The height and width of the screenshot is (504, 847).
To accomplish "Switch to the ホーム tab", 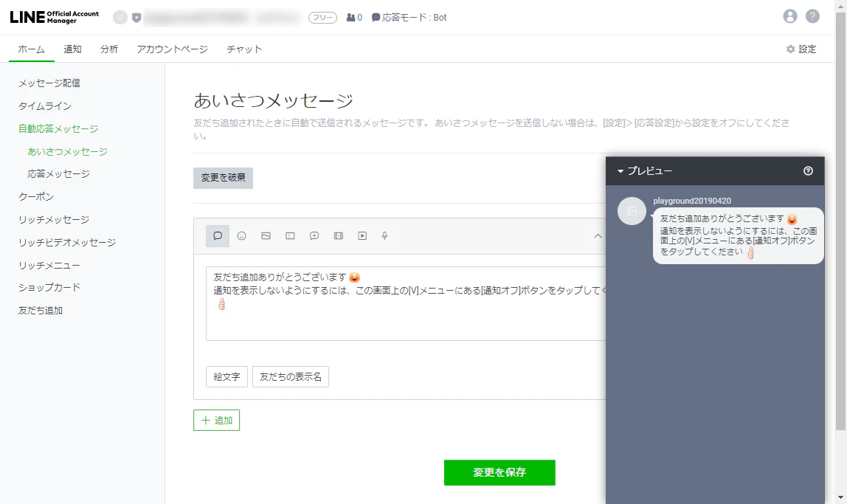I will 31,49.
